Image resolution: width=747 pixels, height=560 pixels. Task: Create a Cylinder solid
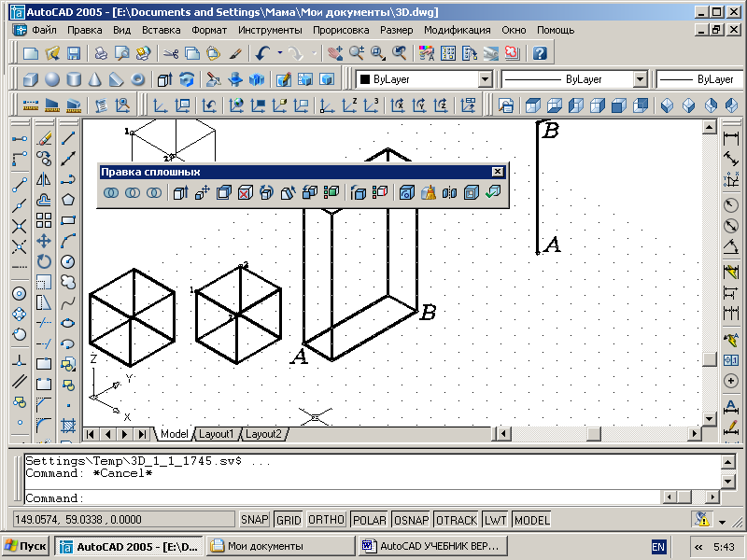coord(74,79)
